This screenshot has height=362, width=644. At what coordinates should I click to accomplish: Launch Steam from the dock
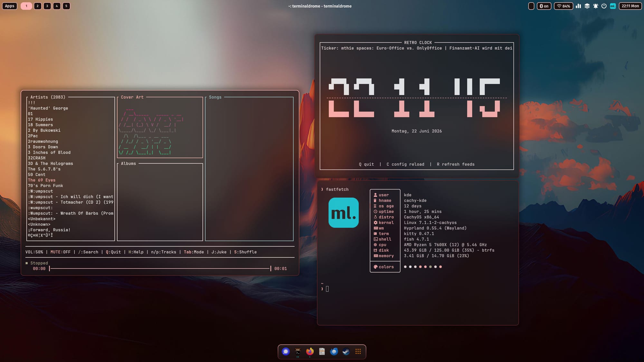pos(346,351)
